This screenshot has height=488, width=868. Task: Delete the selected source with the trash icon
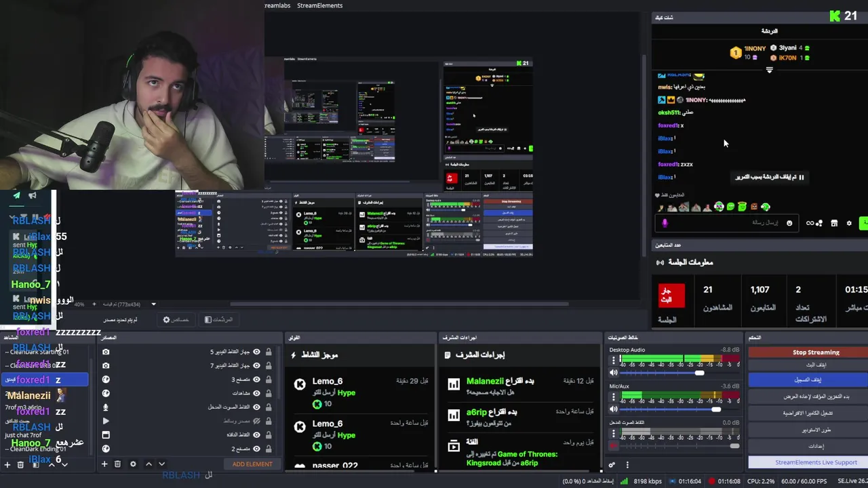(x=117, y=464)
